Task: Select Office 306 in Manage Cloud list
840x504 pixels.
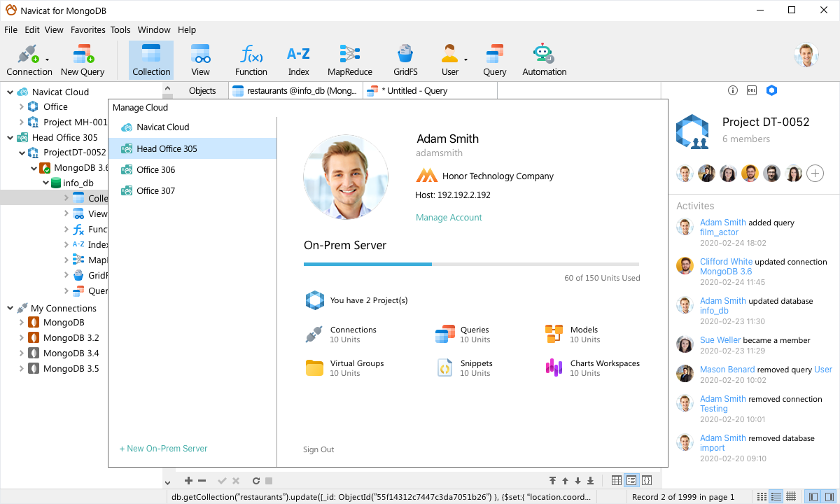Action: pos(192,169)
